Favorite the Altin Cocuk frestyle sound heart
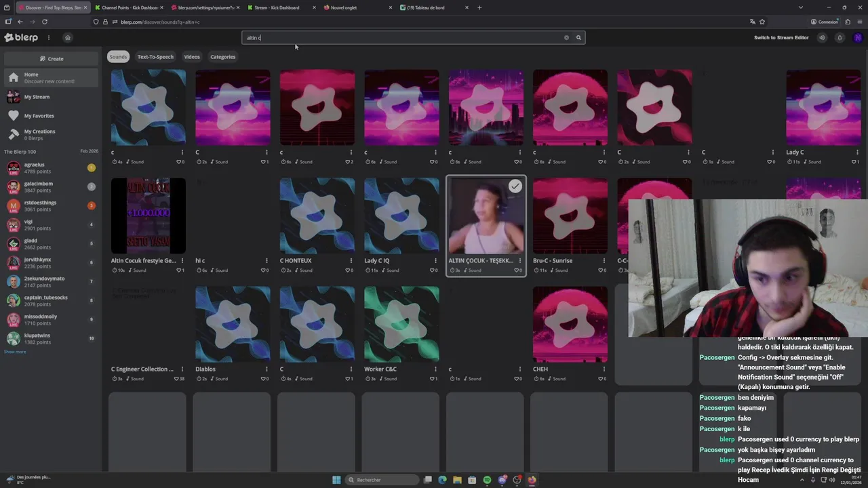The width and height of the screenshot is (868, 488). pyautogui.click(x=179, y=270)
